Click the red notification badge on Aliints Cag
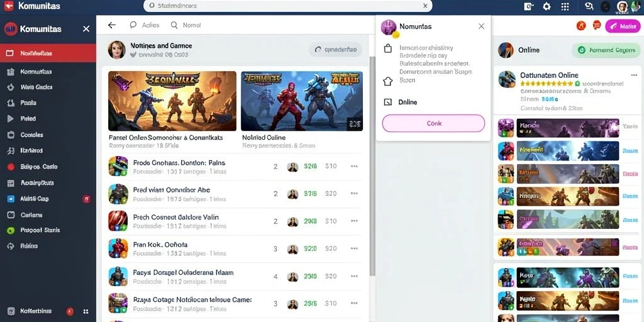This screenshot has width=644, height=322. click(x=86, y=199)
